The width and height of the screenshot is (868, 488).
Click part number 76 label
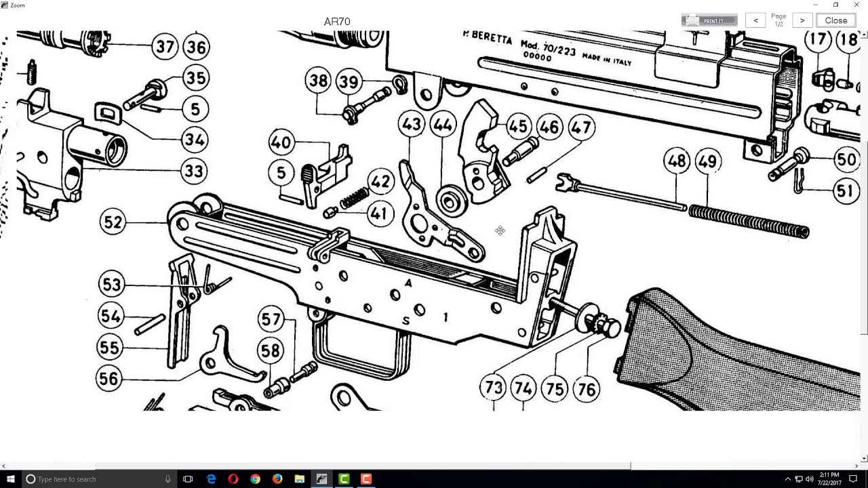tap(586, 390)
